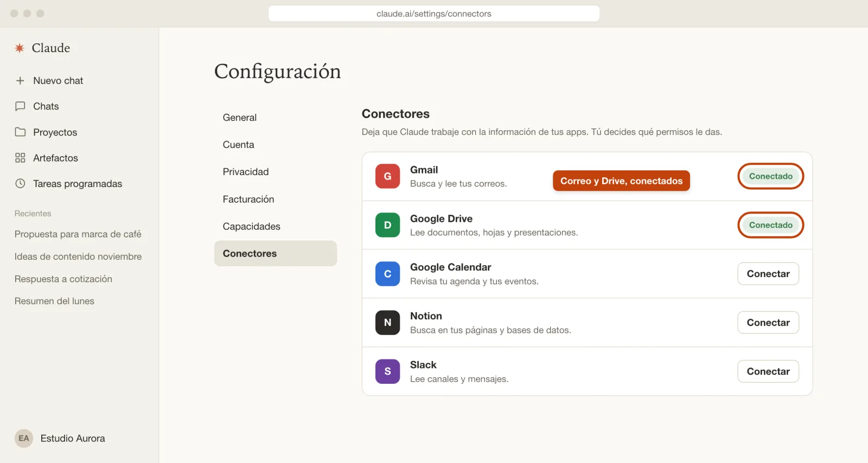
Task: Click the red Gmail G icon
Action: coord(387,176)
